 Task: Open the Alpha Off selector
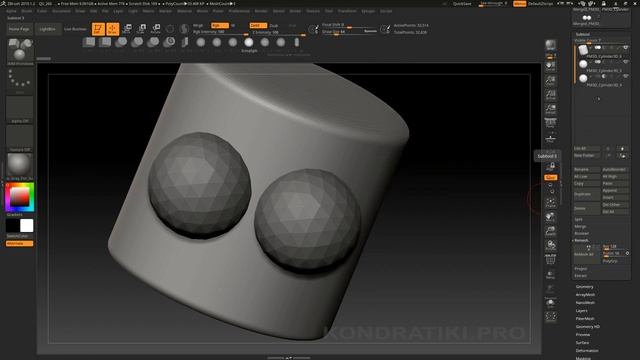pyautogui.click(x=20, y=108)
